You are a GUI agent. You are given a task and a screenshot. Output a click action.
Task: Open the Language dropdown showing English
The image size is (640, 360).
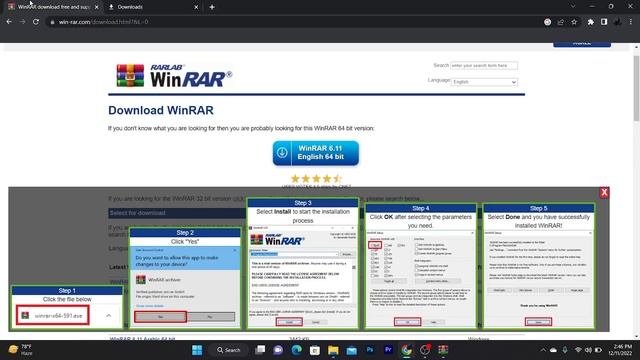[484, 82]
